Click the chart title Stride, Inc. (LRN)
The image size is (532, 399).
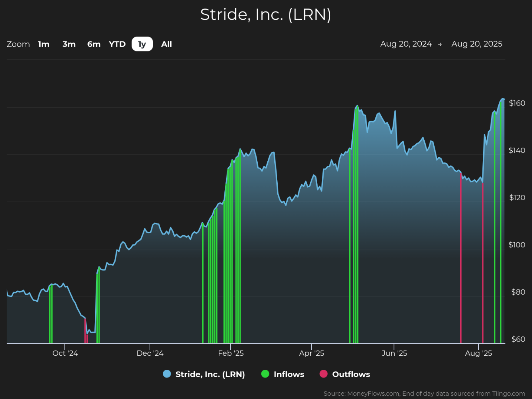pyautogui.click(x=266, y=15)
